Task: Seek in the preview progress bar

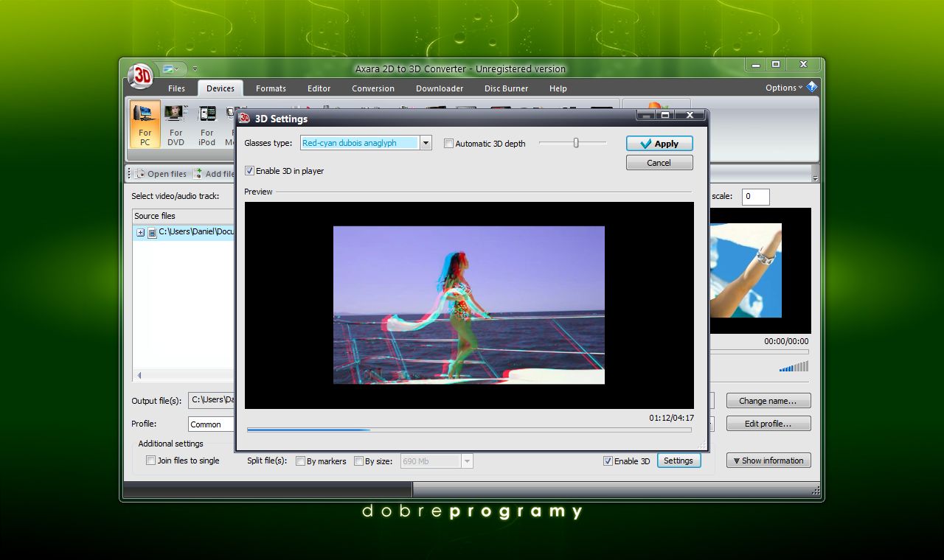Action: [x=469, y=429]
